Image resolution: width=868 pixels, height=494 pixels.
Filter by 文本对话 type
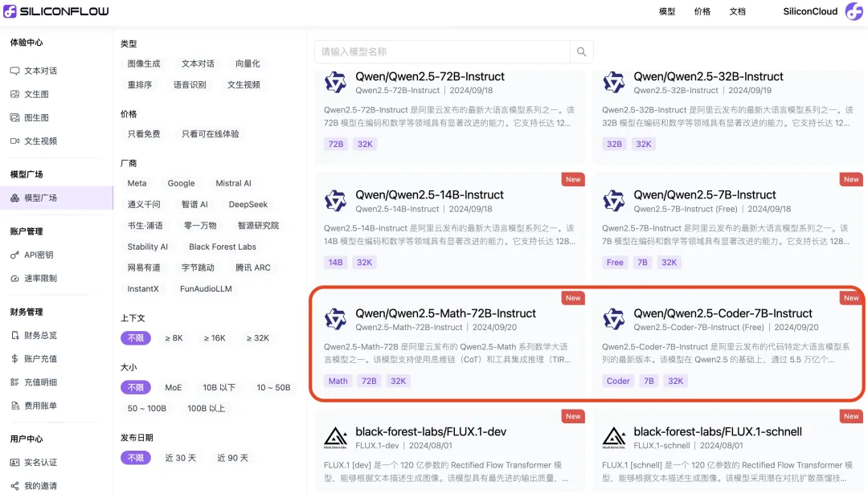198,63
